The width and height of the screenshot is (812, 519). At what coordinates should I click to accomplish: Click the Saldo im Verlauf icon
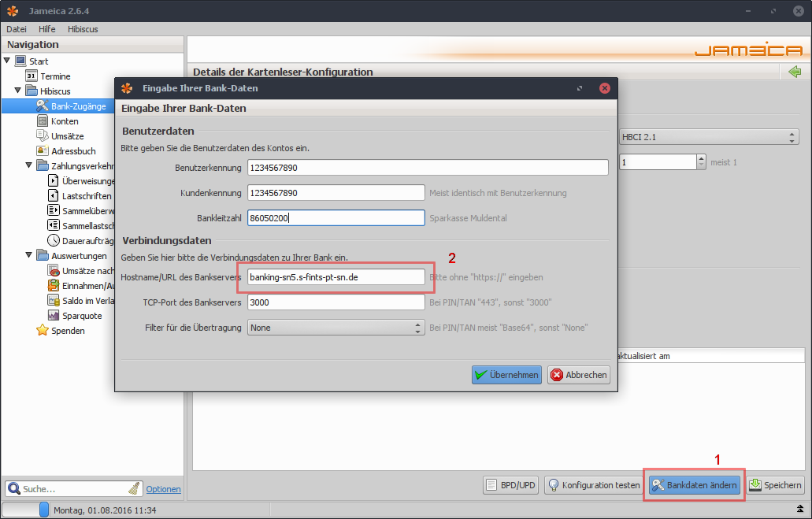click(54, 300)
